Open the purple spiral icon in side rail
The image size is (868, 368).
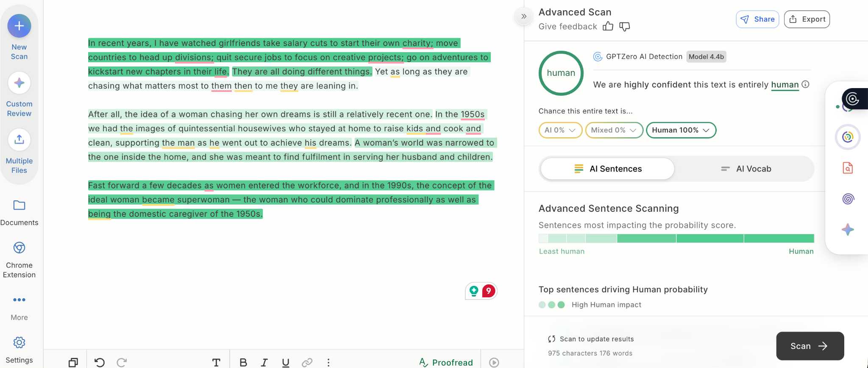click(x=848, y=199)
